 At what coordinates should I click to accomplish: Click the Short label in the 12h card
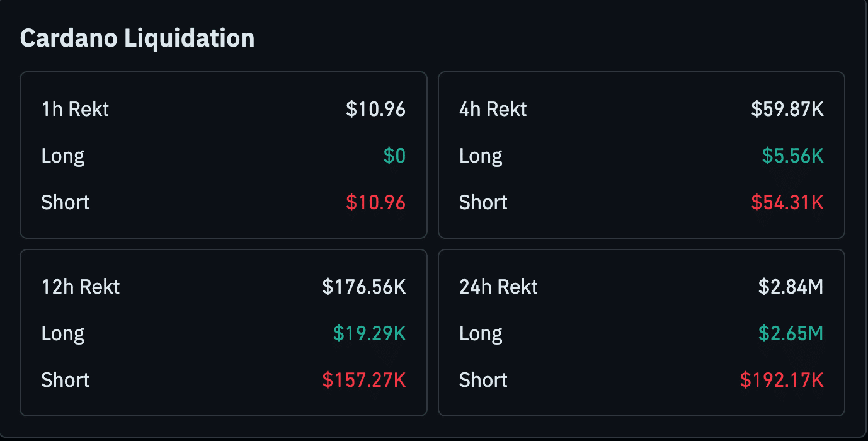[x=66, y=380]
